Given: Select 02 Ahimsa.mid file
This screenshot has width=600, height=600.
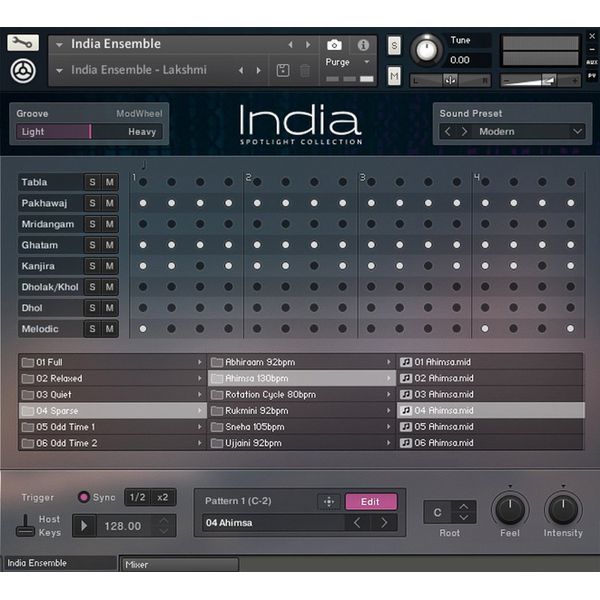Looking at the screenshot, I should (491, 378).
